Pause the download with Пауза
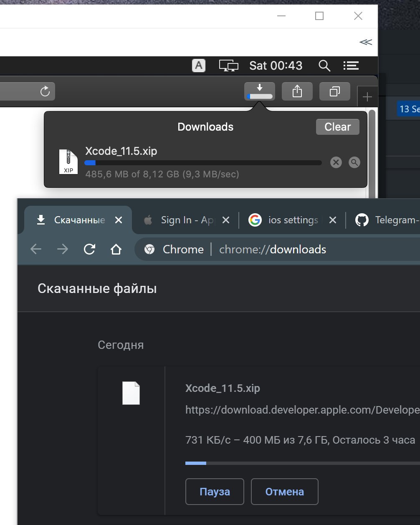 pos(215,492)
